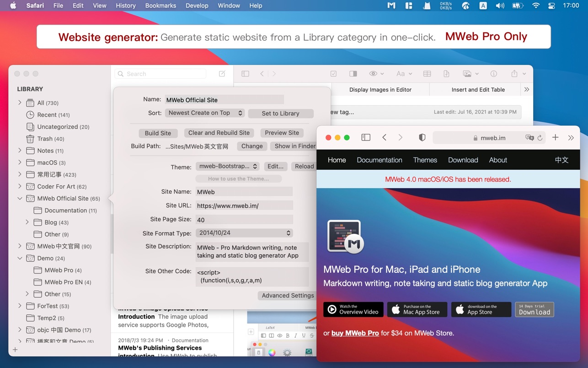588x368 pixels.
Task: Click the export document toolbar icon
Action: tap(446, 74)
